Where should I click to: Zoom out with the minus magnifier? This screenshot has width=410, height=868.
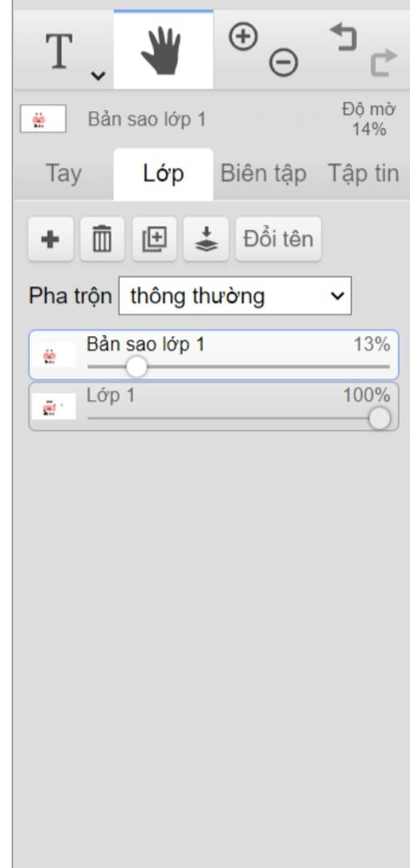(x=283, y=62)
